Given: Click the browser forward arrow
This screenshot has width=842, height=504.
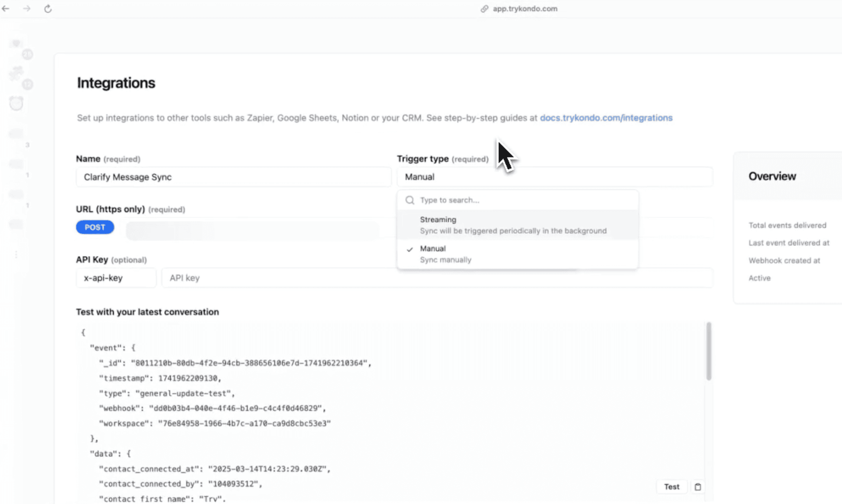Looking at the screenshot, I should click(27, 9).
